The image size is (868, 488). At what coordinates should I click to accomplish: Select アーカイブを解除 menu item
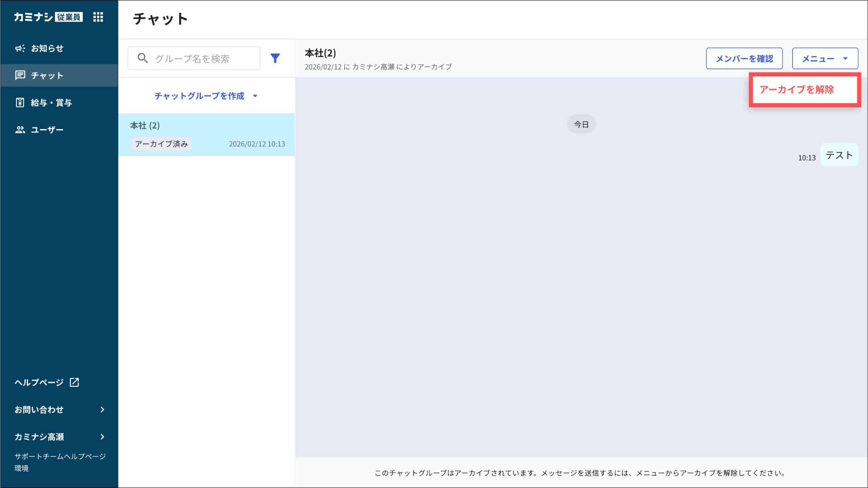pos(797,89)
